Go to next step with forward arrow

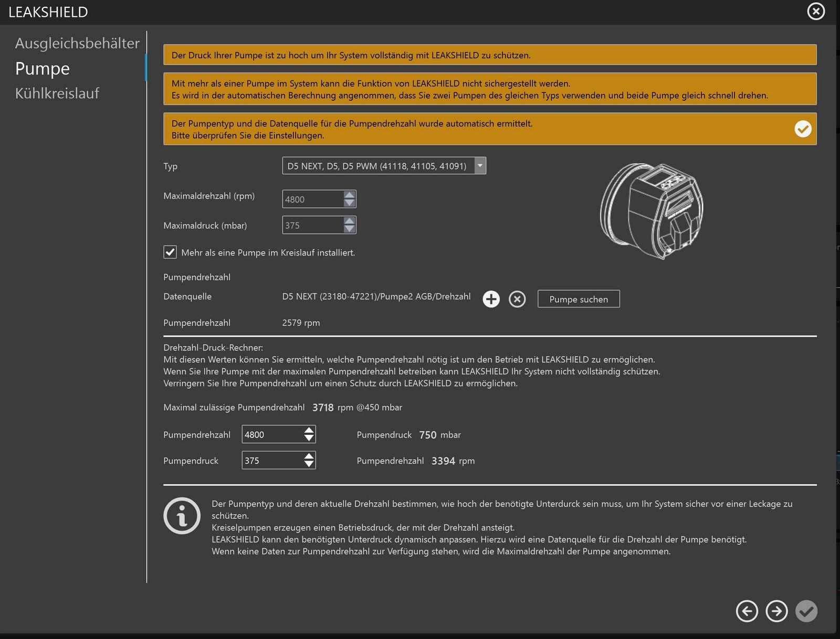tap(776, 611)
